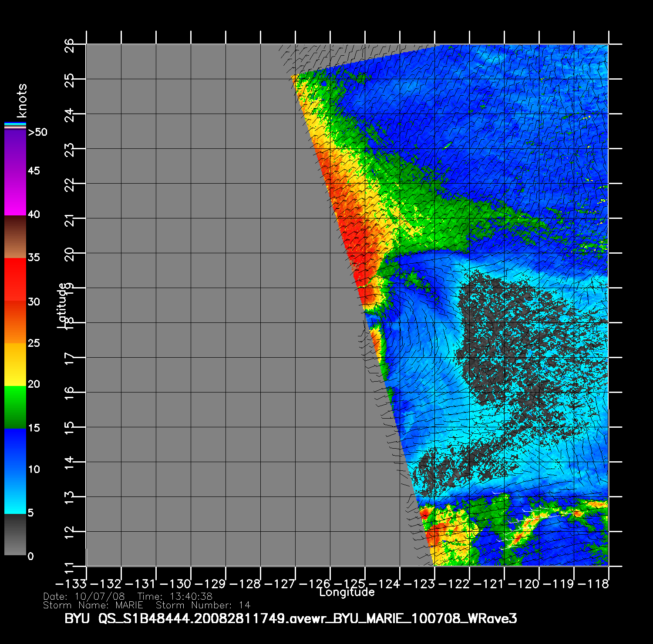Click the dark blue 10–15 knots legend band
The width and height of the screenshot is (653, 644).
(15, 449)
